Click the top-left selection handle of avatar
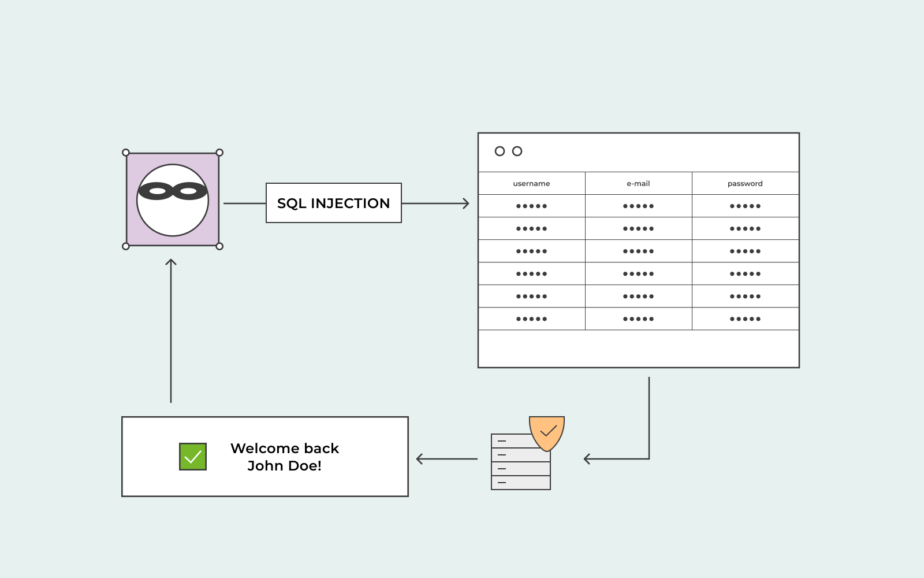This screenshot has height=578, width=924. click(126, 153)
